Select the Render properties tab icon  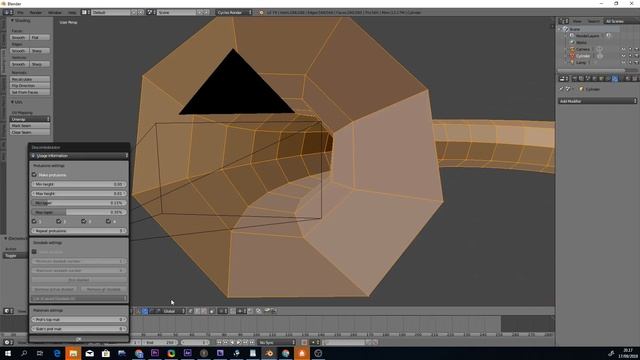pos(575,78)
